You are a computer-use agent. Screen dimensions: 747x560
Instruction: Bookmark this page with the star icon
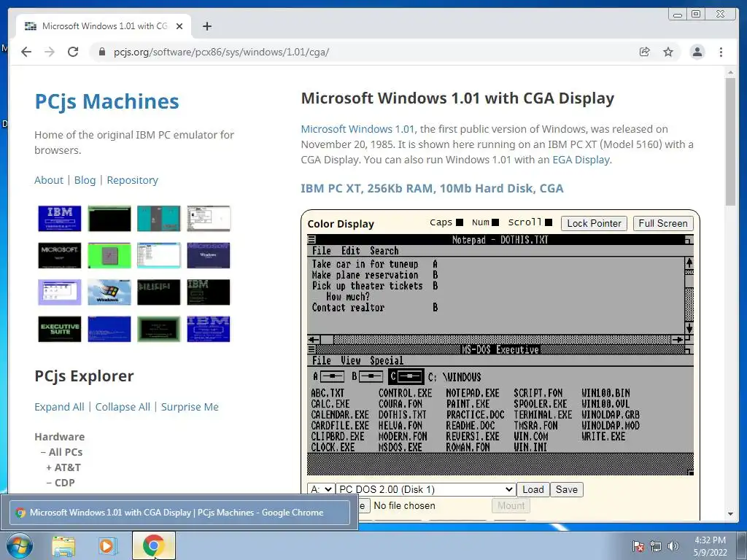(668, 52)
